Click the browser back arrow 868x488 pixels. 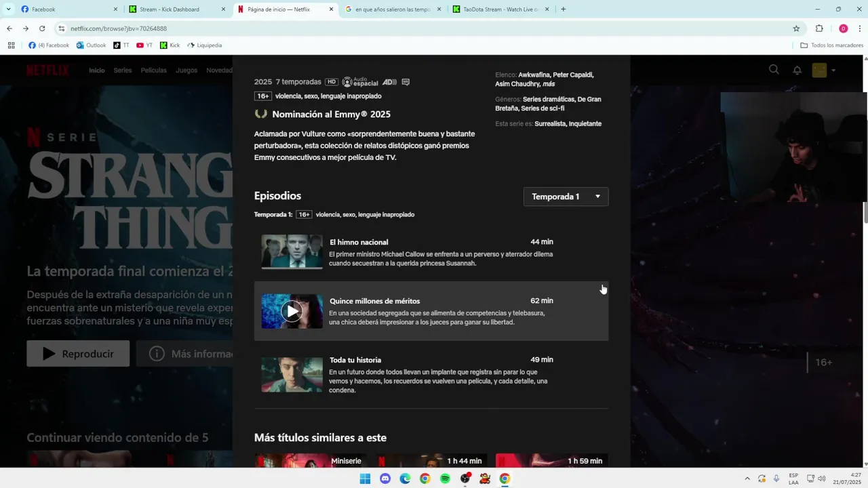[x=9, y=28]
